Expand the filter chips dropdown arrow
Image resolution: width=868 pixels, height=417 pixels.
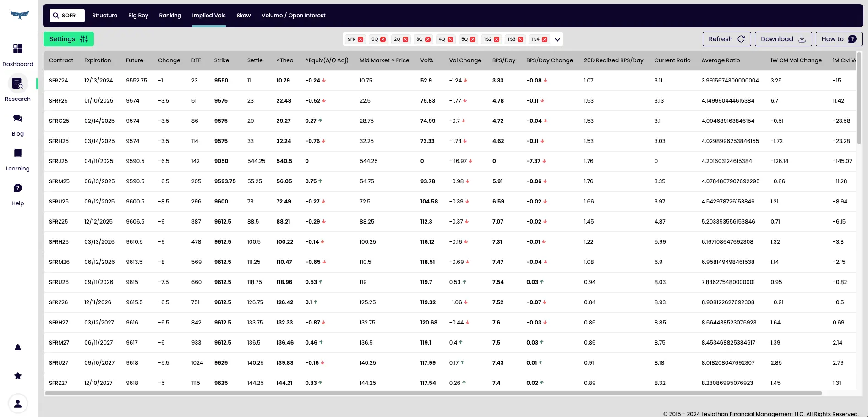pos(557,40)
